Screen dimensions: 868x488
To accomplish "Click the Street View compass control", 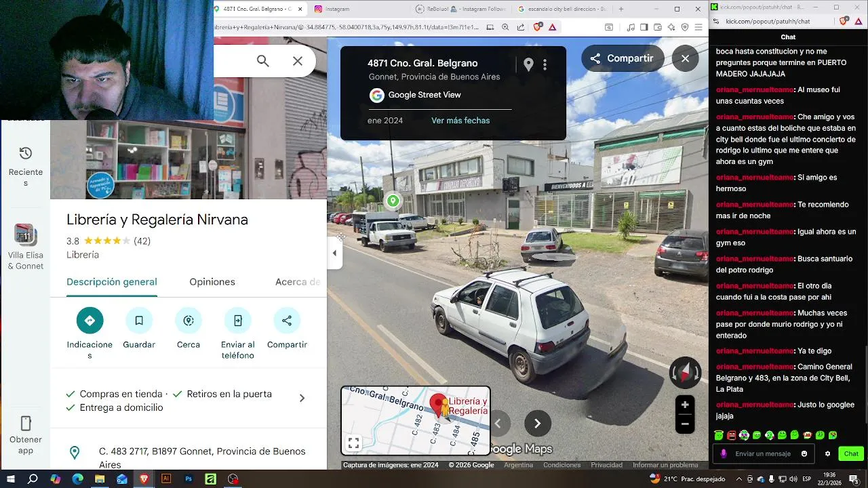I will (x=686, y=373).
